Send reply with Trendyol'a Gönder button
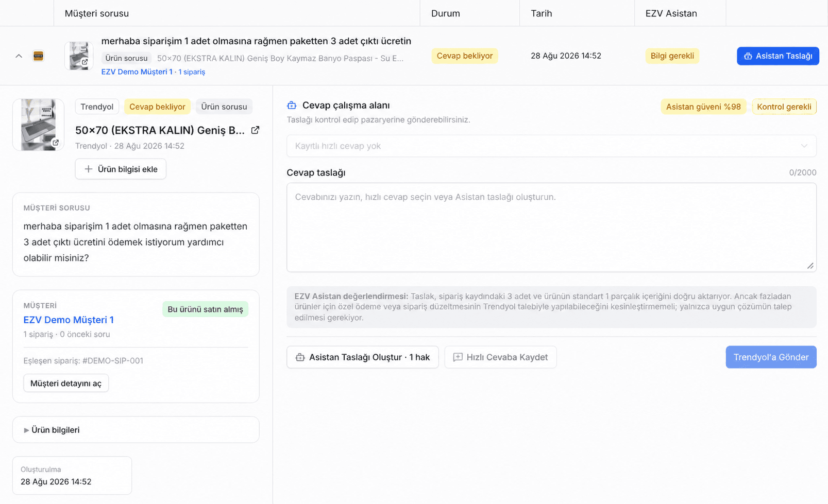 click(x=771, y=357)
